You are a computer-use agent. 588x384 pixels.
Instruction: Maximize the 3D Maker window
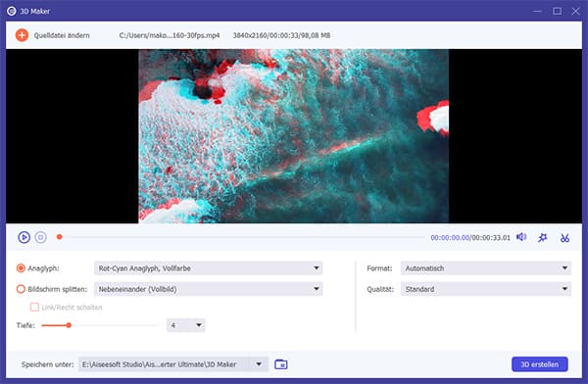[558, 11]
